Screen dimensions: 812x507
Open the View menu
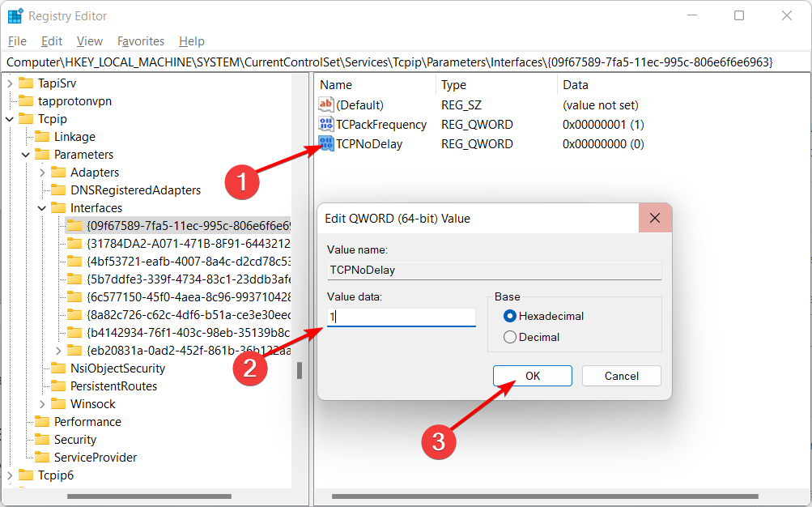tap(89, 40)
